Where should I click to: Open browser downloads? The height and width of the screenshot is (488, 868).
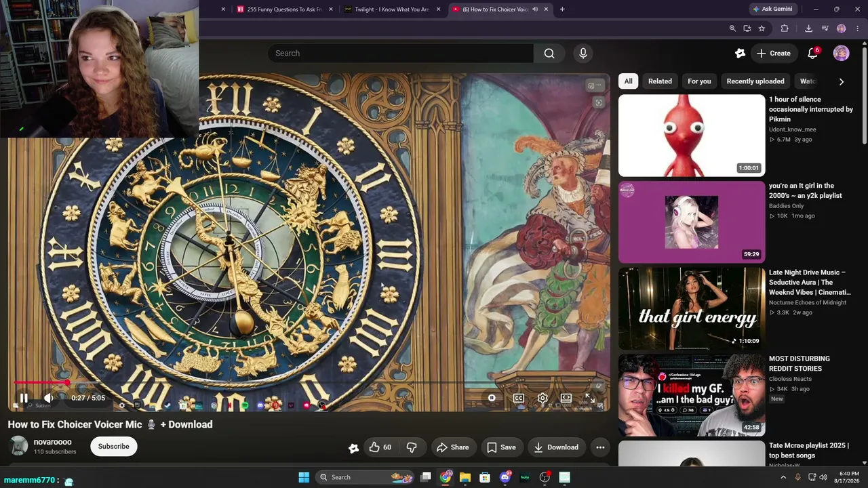click(808, 28)
